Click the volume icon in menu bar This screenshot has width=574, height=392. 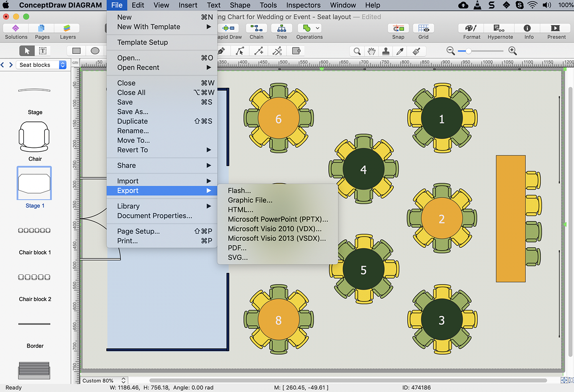[547, 5]
